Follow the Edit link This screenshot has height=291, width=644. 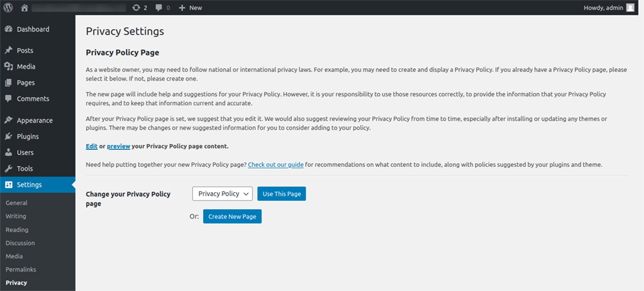click(x=92, y=146)
